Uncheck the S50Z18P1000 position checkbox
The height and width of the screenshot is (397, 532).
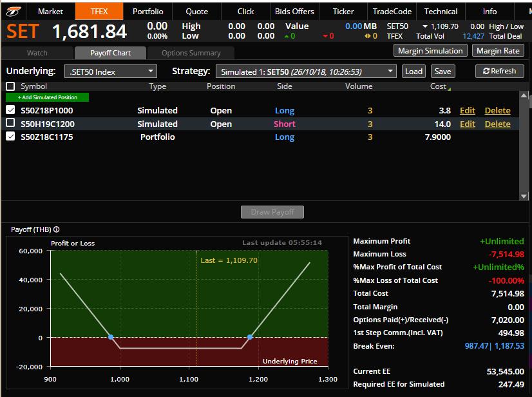(x=10, y=110)
